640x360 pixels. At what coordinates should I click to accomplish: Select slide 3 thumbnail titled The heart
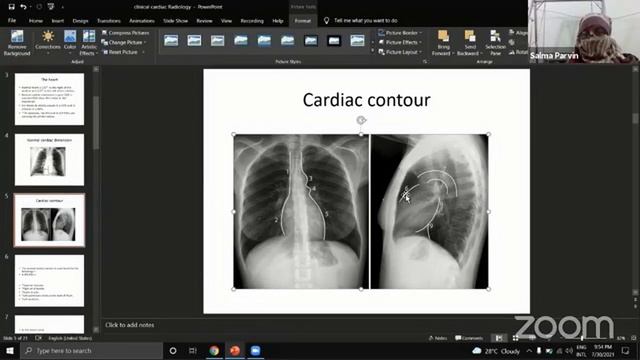(x=49, y=99)
